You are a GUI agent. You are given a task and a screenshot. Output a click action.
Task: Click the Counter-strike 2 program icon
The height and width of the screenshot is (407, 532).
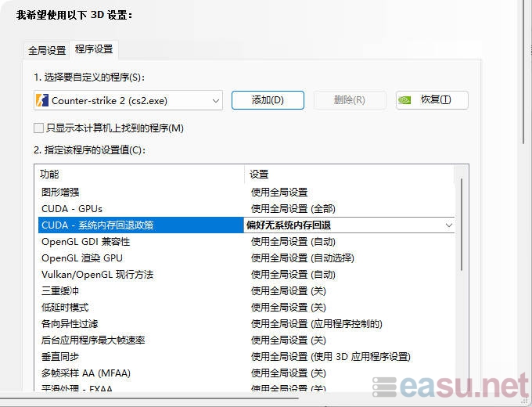[x=42, y=100]
